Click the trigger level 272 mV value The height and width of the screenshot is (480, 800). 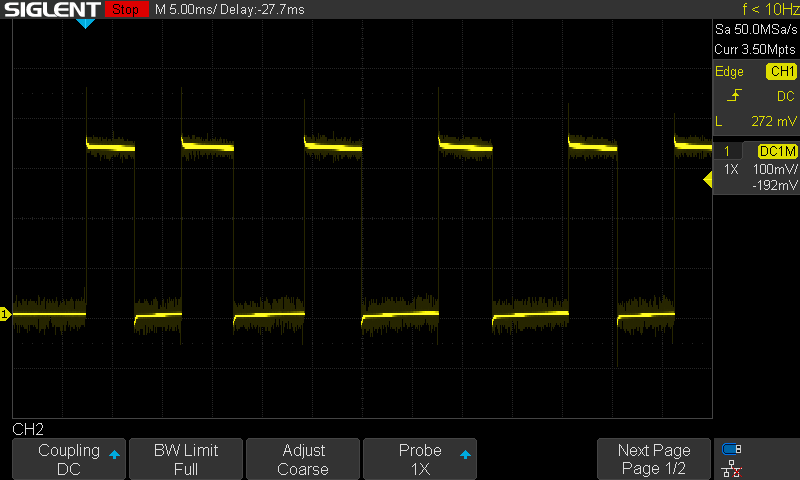[x=773, y=121]
